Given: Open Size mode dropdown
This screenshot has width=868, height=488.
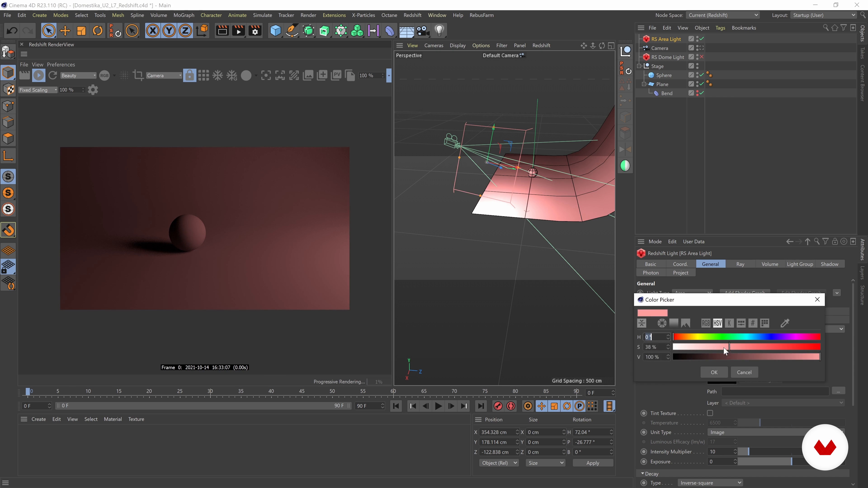Looking at the screenshot, I should pyautogui.click(x=545, y=463).
